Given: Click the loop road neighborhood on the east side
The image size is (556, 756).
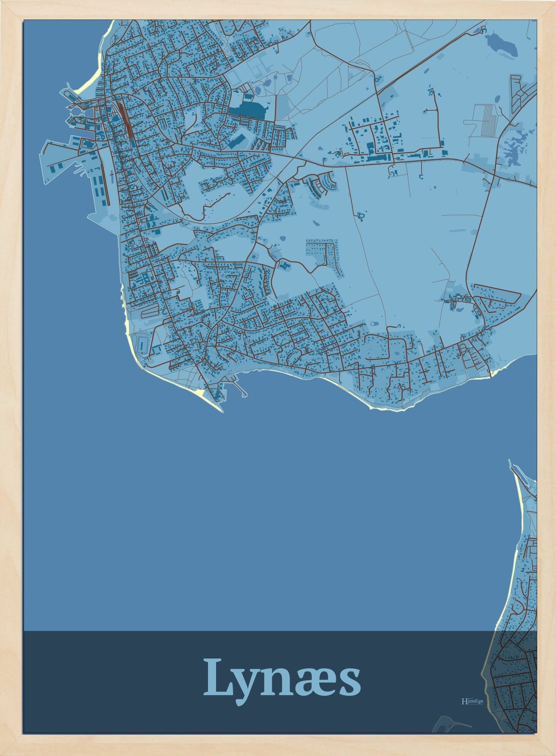Looking at the screenshot, I should pyautogui.click(x=498, y=298).
